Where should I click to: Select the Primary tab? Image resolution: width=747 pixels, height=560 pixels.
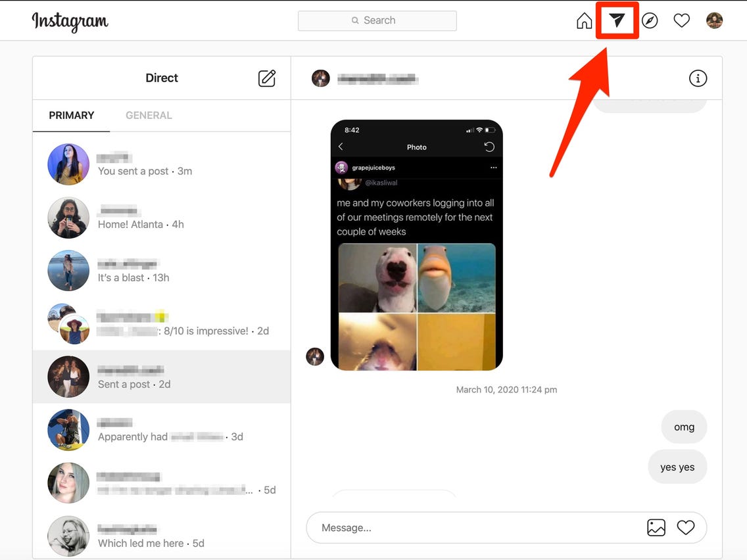(72, 115)
